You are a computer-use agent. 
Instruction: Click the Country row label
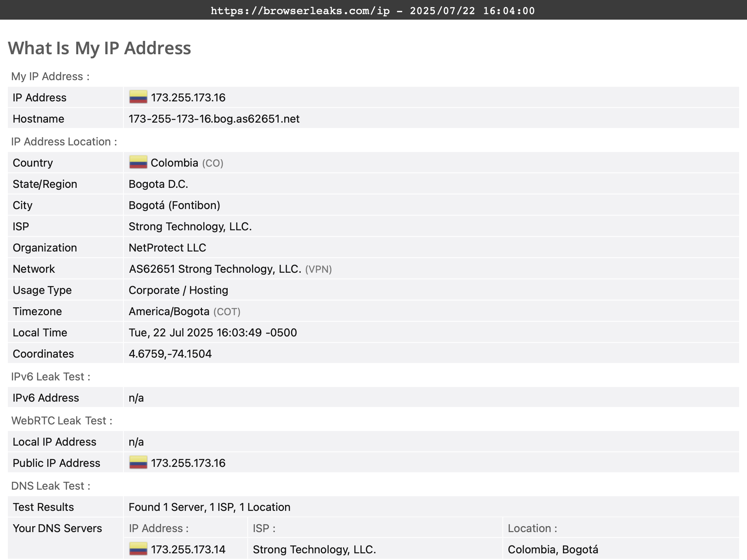click(x=33, y=163)
